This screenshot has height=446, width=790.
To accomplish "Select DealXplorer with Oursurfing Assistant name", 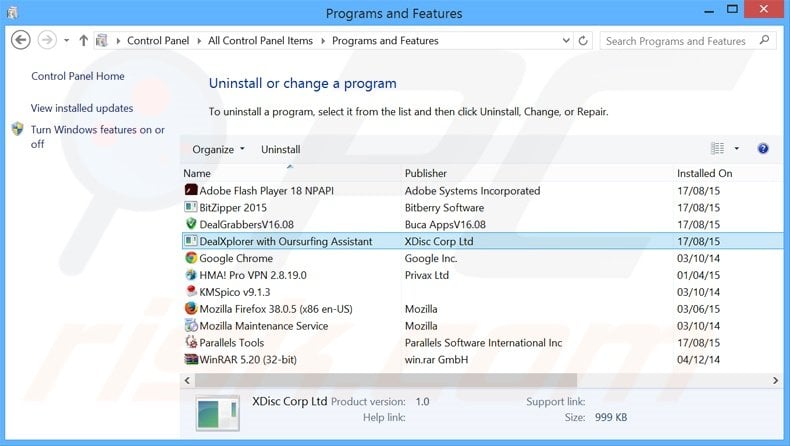I will point(286,241).
